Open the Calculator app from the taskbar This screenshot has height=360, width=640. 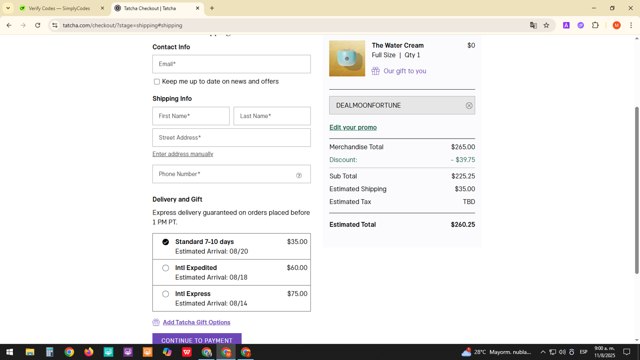point(49,352)
